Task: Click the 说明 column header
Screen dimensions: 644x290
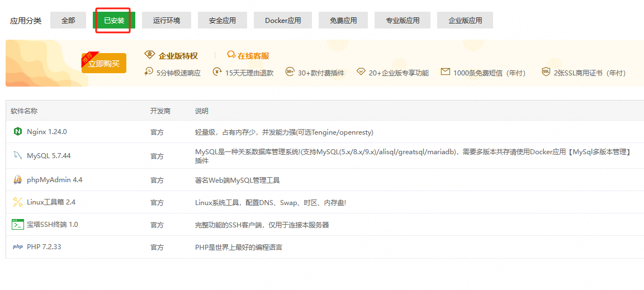Action: [x=202, y=111]
